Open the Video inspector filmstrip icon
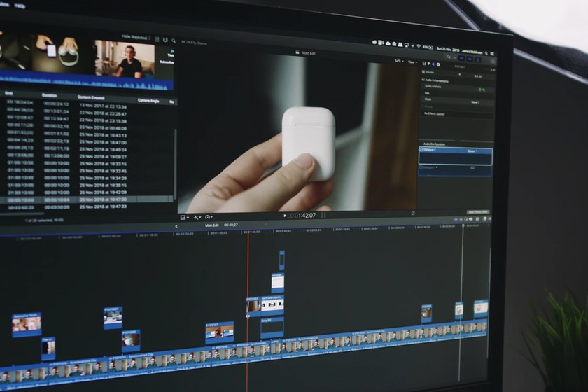 pyautogui.click(x=424, y=64)
